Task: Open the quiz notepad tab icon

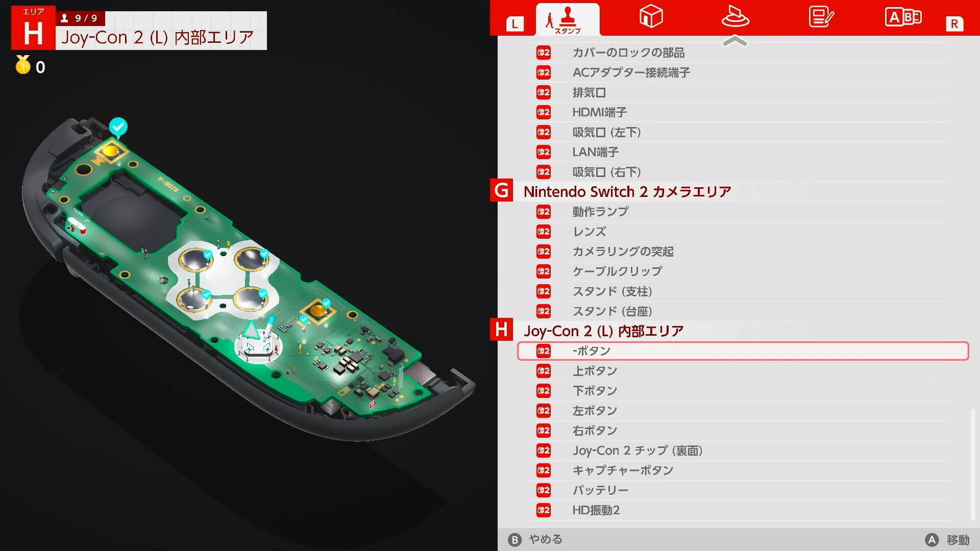Action: [x=821, y=17]
